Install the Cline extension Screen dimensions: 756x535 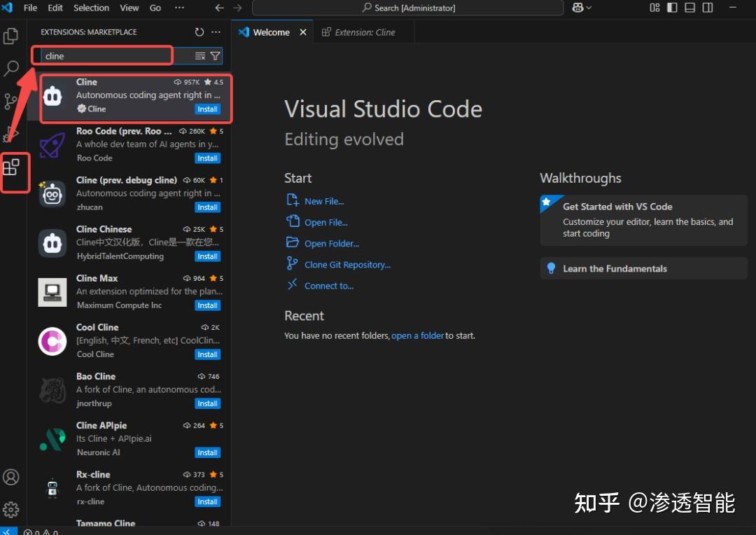point(208,109)
